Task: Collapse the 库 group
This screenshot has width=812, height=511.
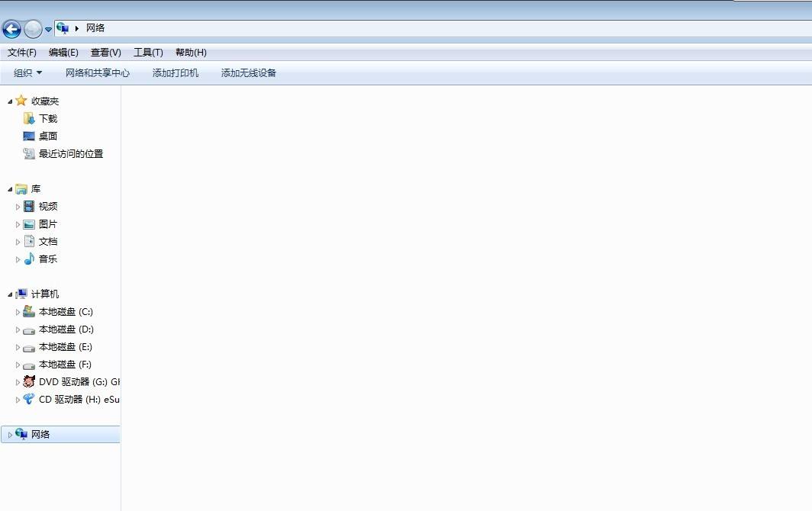Action: (10, 189)
